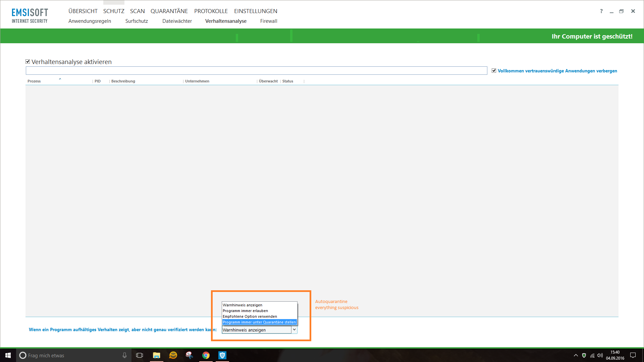
Task: Open File Explorer from the taskbar
Action: tap(156, 355)
